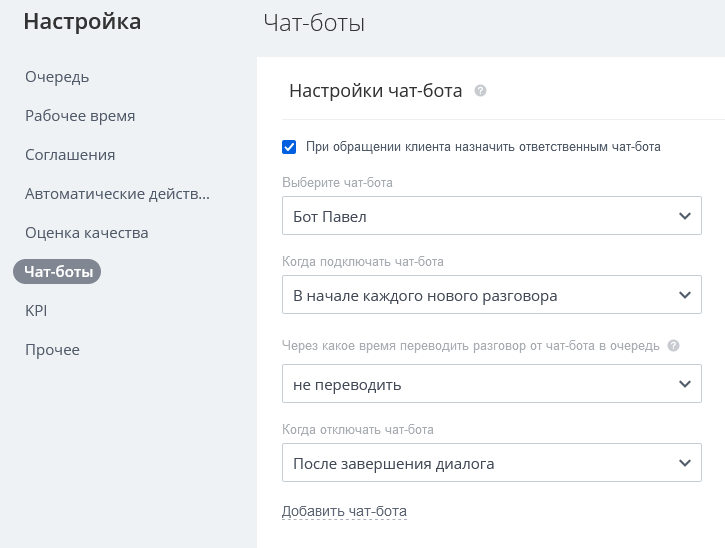The image size is (725, 548).
Task: Select Соглашения from the sidebar
Action: 70,155
